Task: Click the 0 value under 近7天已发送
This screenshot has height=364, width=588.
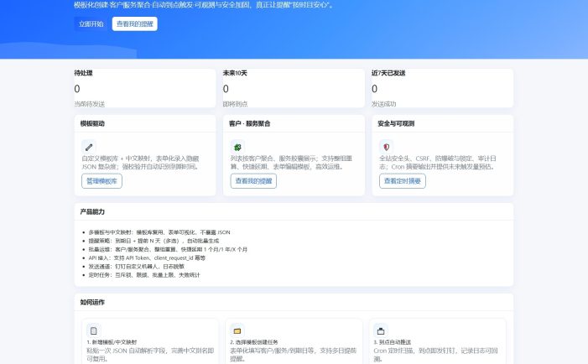Action: (x=374, y=89)
